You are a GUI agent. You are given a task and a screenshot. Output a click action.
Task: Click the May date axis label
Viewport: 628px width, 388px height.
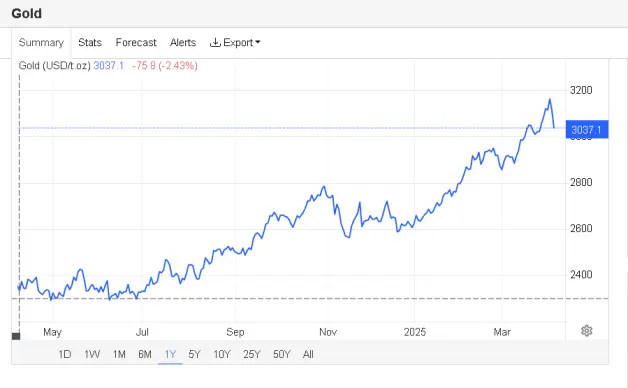tap(52, 332)
